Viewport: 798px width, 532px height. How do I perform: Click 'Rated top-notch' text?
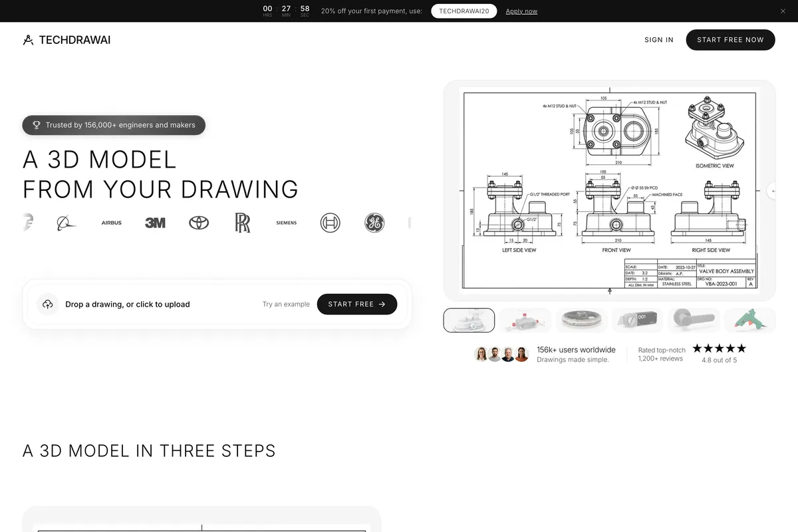(x=662, y=350)
